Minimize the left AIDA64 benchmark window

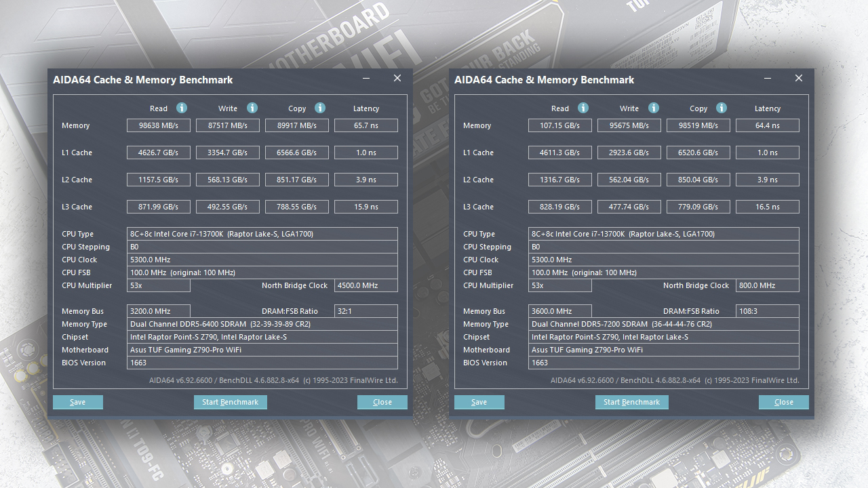366,79
